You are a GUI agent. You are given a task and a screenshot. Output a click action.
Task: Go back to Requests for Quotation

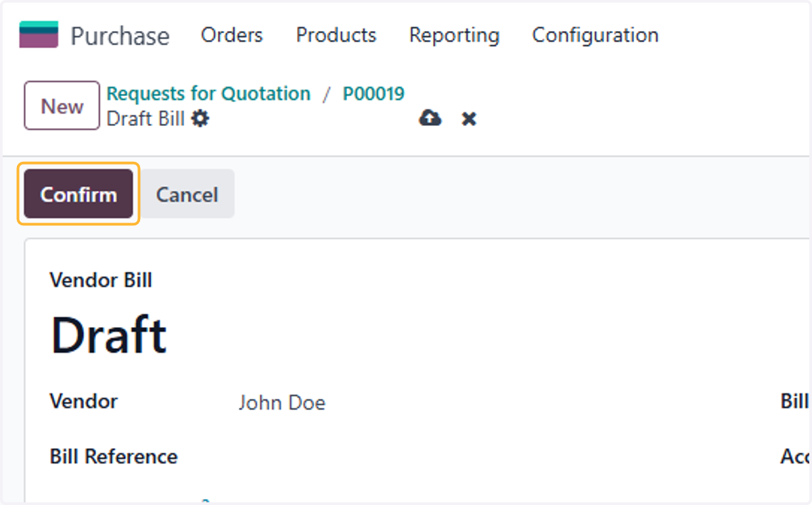click(x=208, y=93)
